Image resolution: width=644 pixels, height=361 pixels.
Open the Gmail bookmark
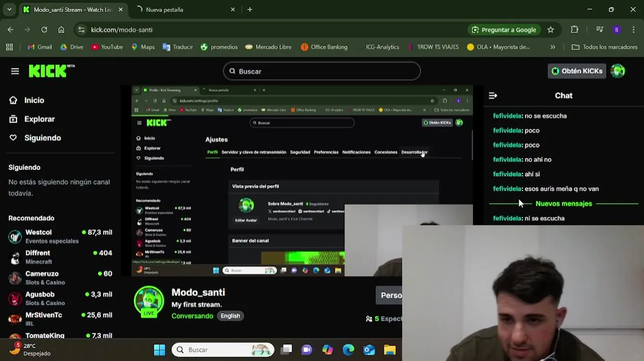(40, 47)
